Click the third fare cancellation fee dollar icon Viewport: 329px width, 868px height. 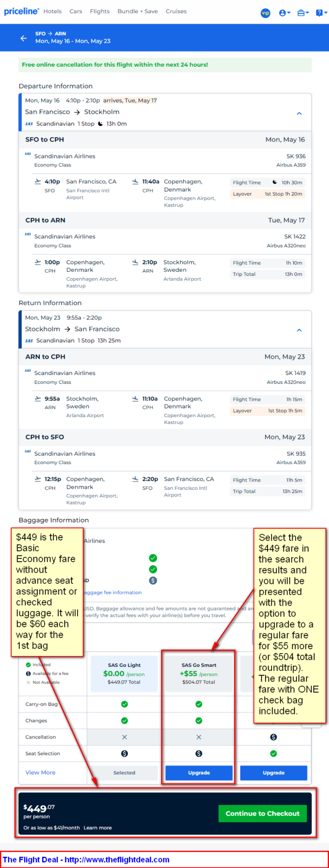tap(274, 737)
